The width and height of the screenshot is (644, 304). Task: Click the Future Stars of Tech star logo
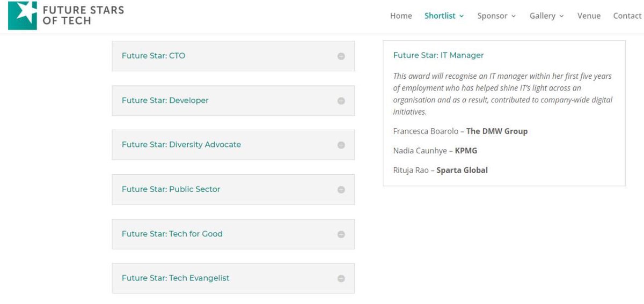[x=23, y=15]
